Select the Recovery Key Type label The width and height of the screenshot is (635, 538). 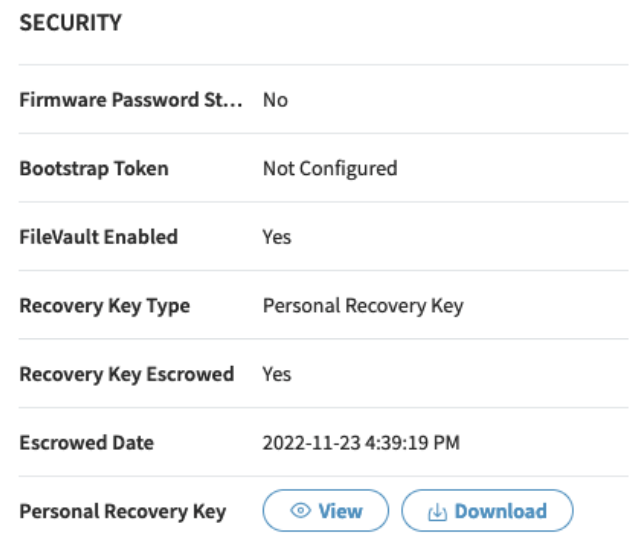104,305
